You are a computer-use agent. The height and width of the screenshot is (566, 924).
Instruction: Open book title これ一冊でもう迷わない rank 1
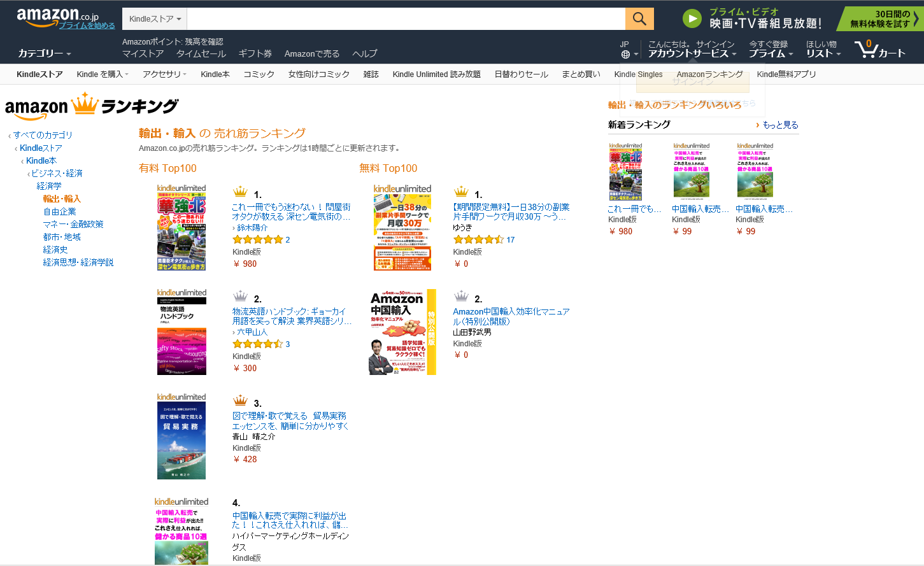[x=292, y=212]
